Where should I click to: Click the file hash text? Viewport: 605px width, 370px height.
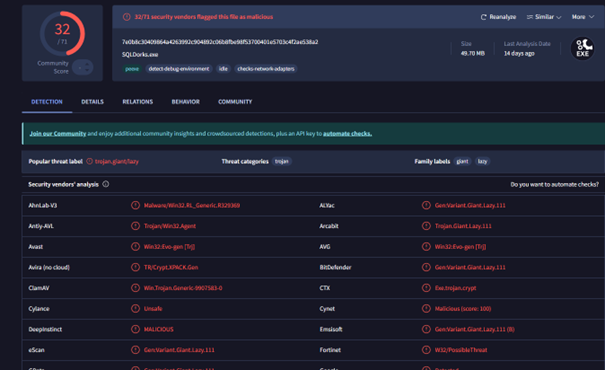(220, 42)
